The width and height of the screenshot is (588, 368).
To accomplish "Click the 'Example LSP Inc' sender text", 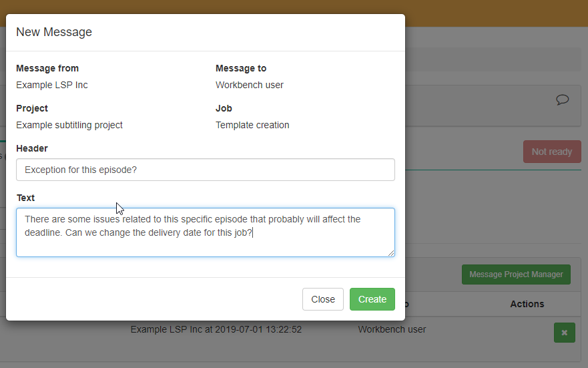I will 52,85.
